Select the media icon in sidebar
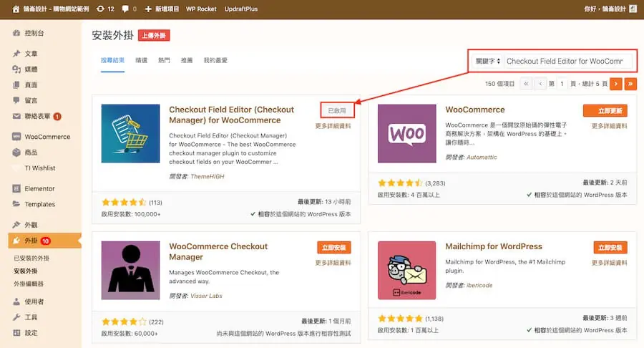Screen dimensions: 644x348 (x=16, y=69)
